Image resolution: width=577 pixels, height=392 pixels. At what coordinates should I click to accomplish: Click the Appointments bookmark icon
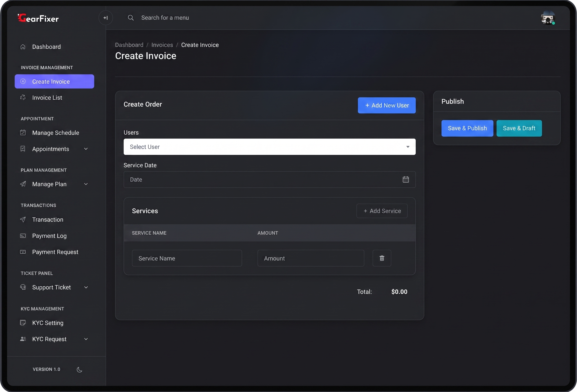(x=23, y=149)
